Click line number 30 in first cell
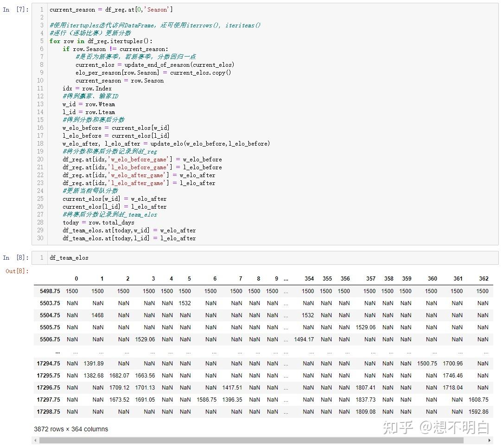This screenshot has width=503, height=448. [x=41, y=238]
